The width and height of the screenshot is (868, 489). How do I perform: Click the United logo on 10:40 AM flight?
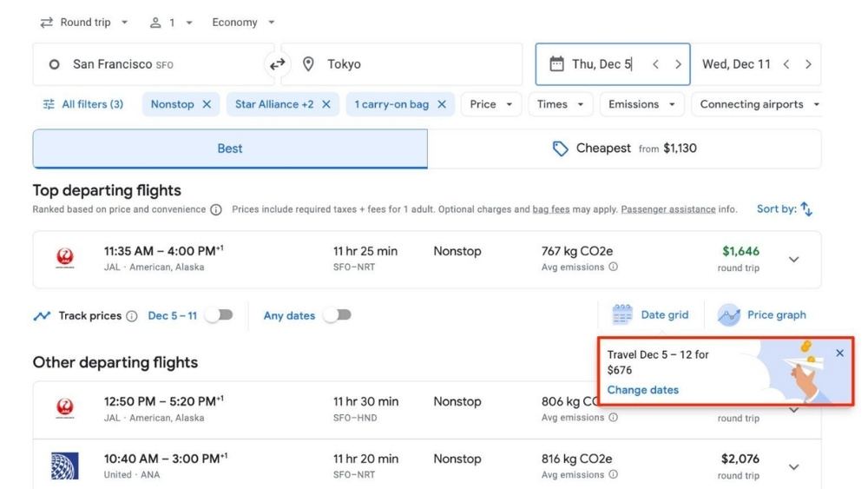[x=65, y=466]
